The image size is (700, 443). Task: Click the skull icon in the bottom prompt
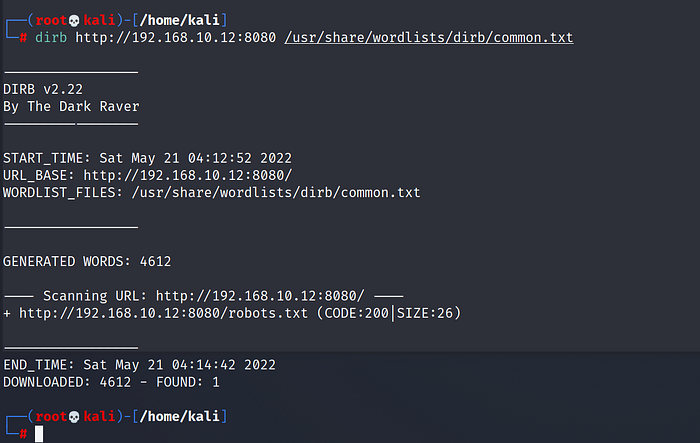73,415
